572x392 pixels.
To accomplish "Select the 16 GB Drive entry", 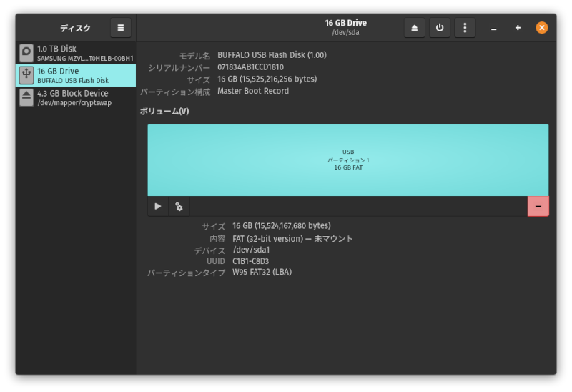I will [x=76, y=75].
